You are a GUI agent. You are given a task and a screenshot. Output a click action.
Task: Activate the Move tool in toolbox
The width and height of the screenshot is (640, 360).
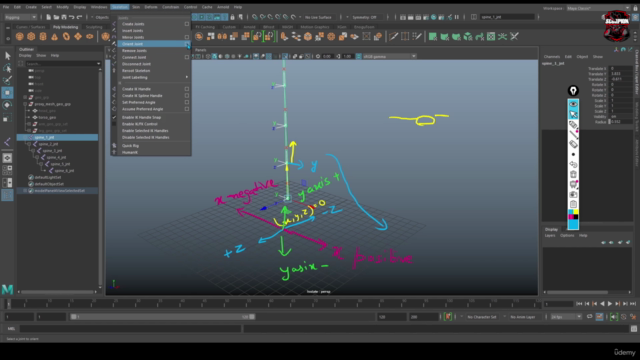(x=7, y=93)
